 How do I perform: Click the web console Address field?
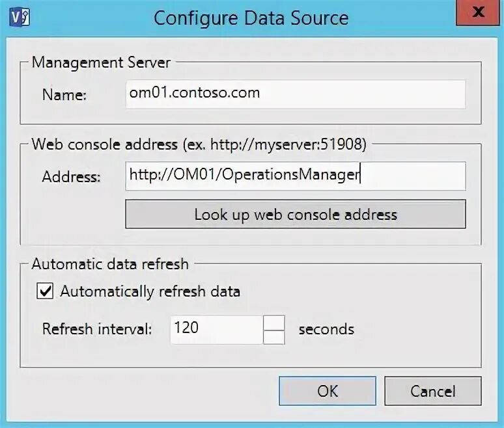296,176
